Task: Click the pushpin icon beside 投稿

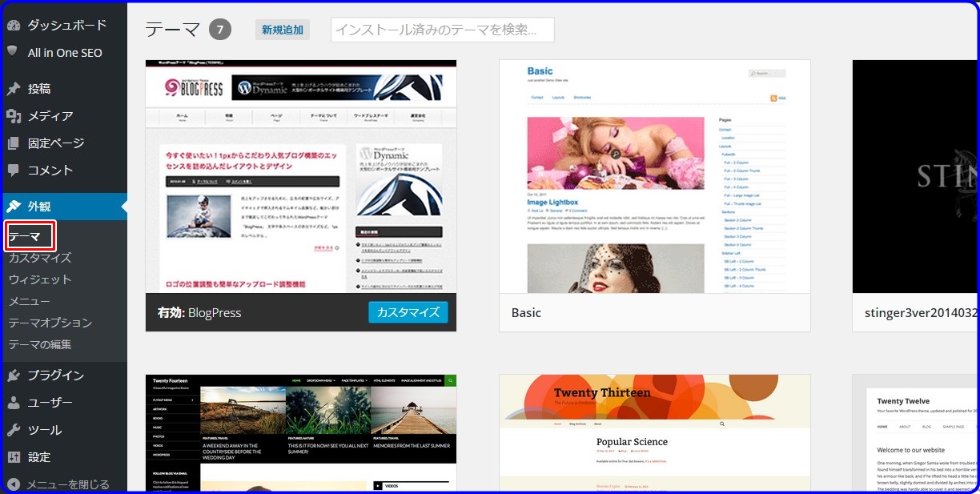Action: pyautogui.click(x=13, y=89)
